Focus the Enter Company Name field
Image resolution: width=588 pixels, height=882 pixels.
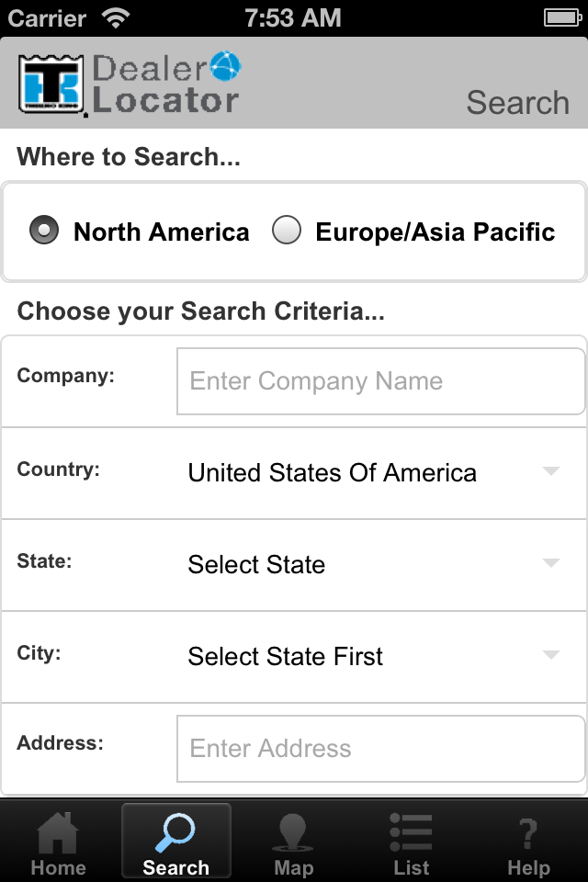point(380,381)
